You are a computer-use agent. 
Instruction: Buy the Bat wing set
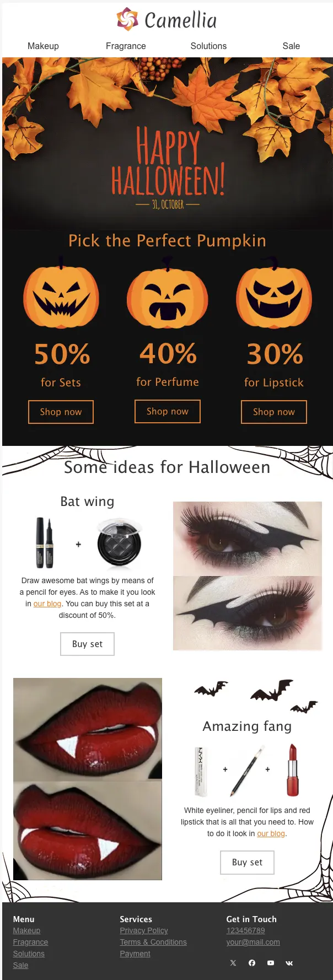(x=87, y=644)
